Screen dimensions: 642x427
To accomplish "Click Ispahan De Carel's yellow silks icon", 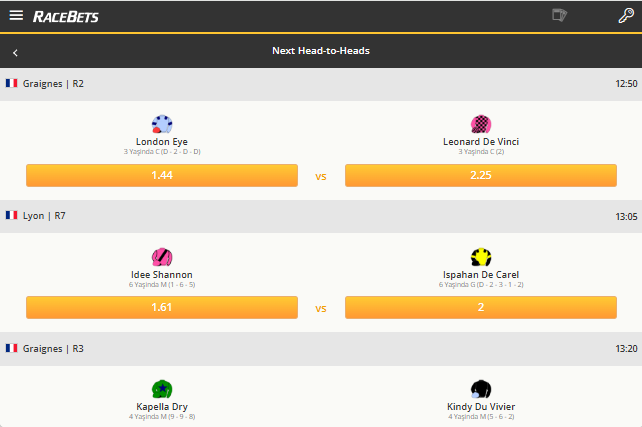I will pyautogui.click(x=481, y=257).
